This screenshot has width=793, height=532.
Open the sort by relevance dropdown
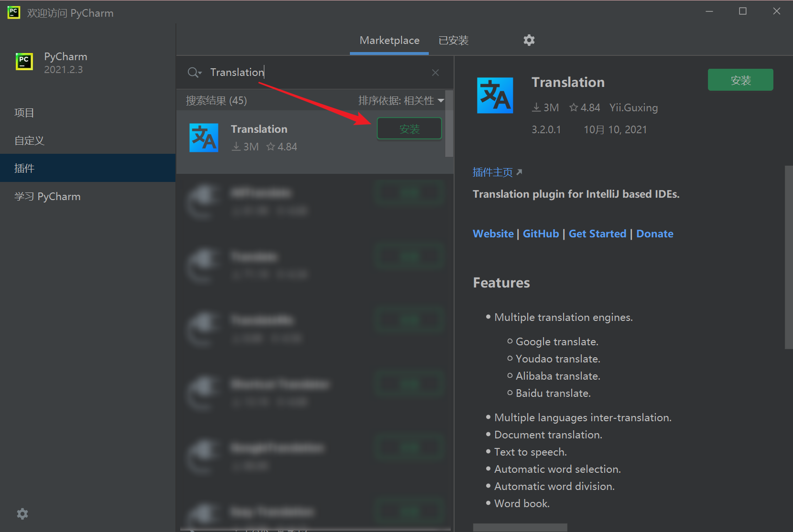click(401, 101)
